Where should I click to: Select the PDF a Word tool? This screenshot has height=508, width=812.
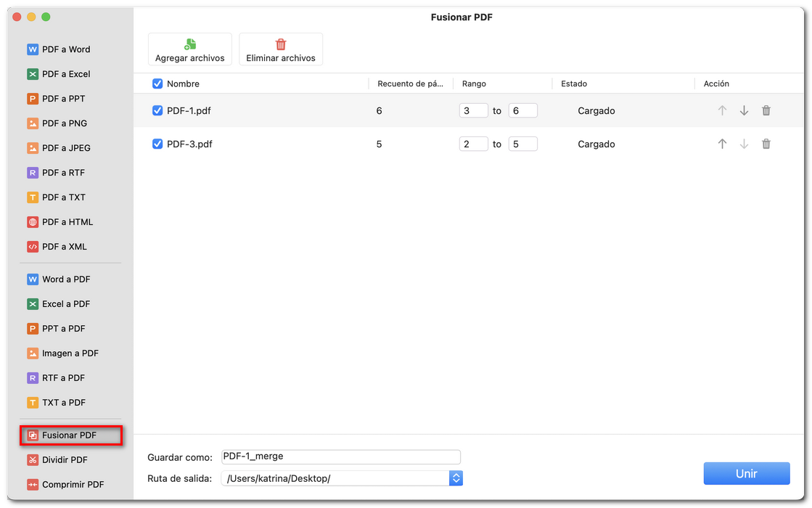[x=65, y=49]
